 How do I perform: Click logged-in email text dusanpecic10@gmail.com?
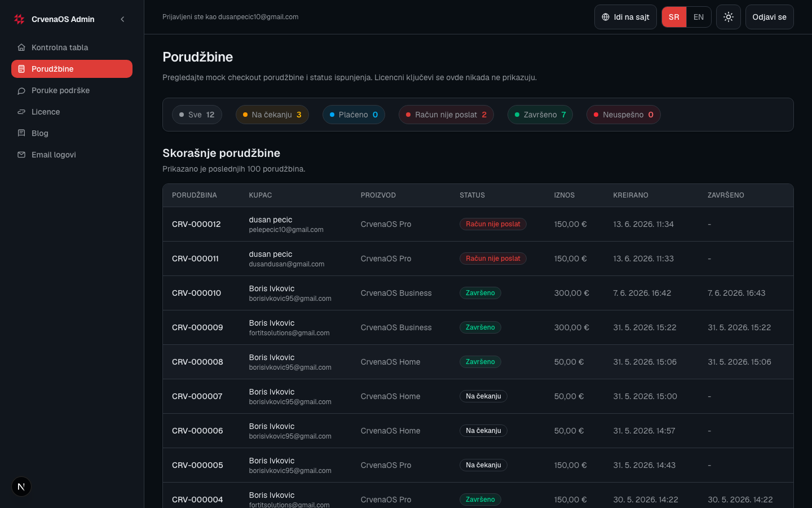point(258,17)
